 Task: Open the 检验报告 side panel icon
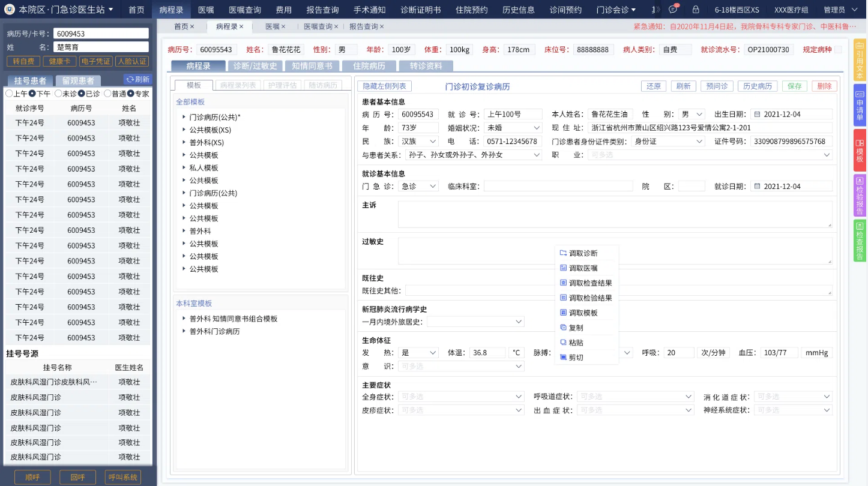(860, 196)
